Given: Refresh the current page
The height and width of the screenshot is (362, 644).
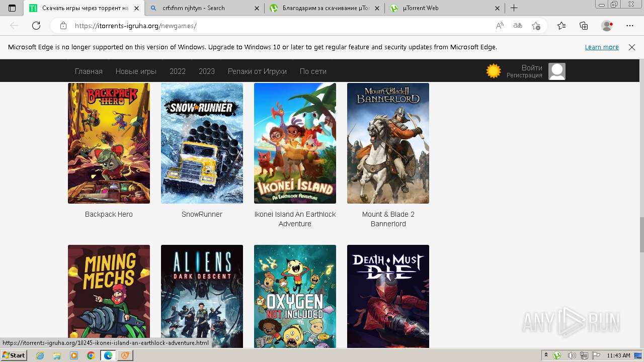Looking at the screenshot, I should (x=36, y=26).
